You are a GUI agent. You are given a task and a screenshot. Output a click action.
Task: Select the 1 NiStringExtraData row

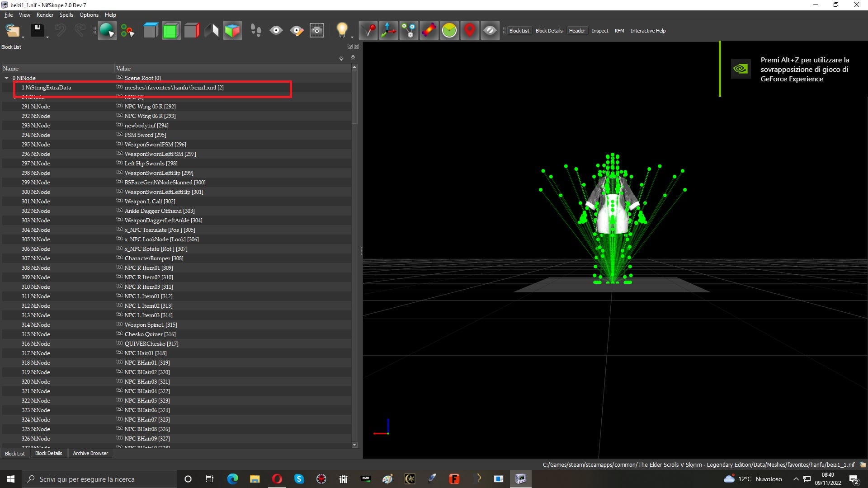click(177, 88)
